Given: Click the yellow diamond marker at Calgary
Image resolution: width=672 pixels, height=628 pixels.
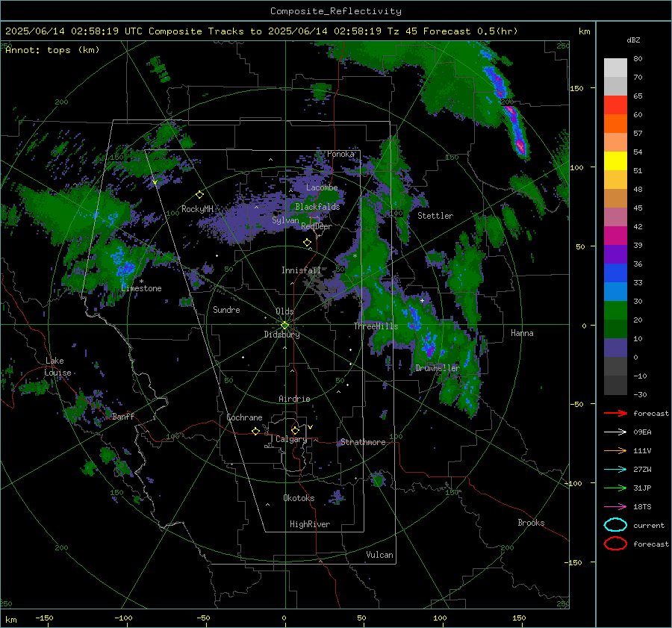Looking at the screenshot, I should coord(295,430).
